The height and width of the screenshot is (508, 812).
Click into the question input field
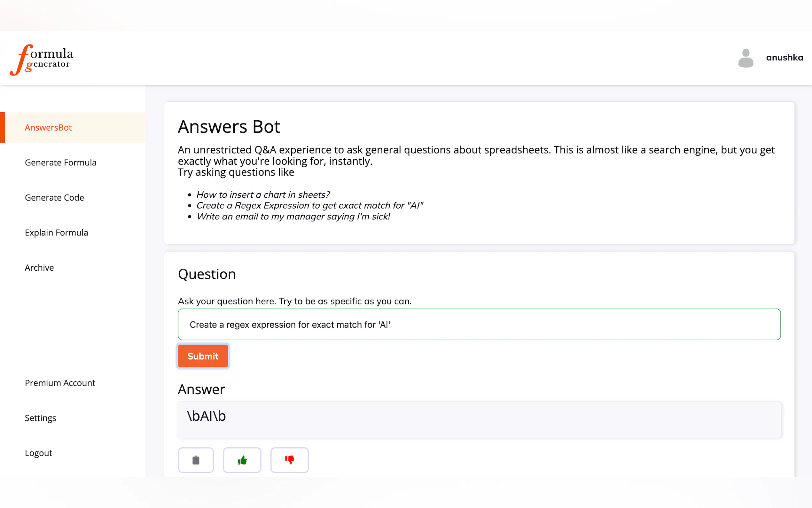click(x=479, y=325)
